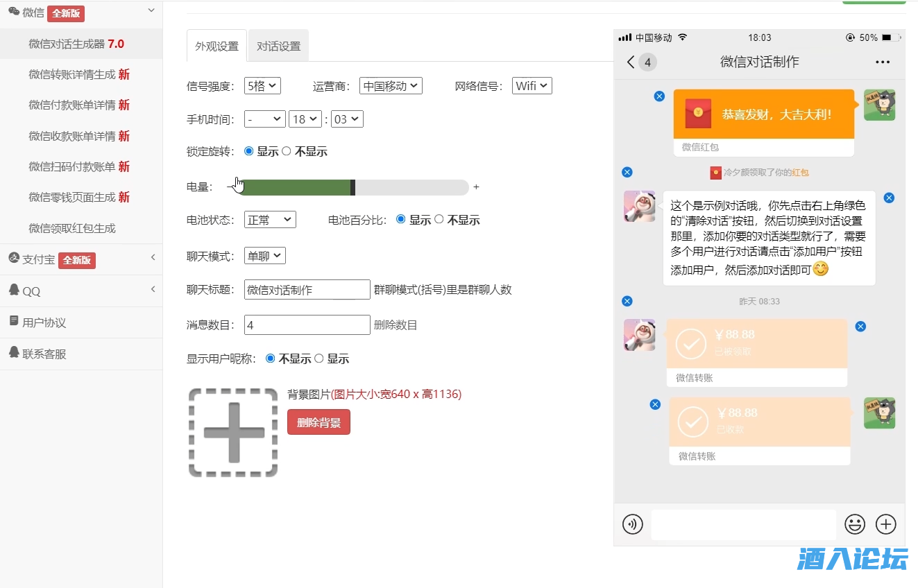Image resolution: width=918 pixels, height=588 pixels.
Task: Open the 聊天模式 dropdown
Action: [264, 256]
